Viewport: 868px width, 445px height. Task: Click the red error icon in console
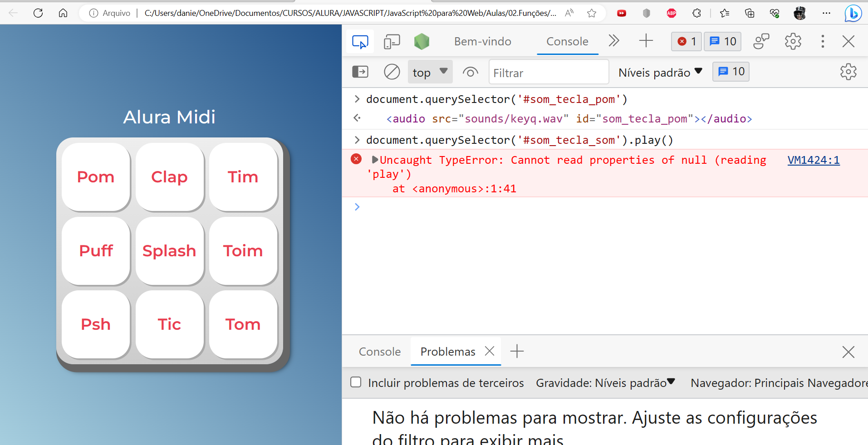point(356,159)
